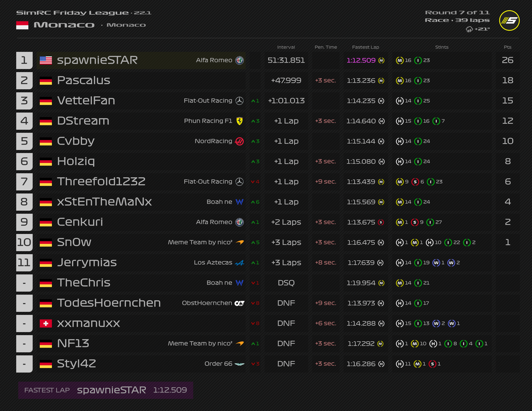Viewport: 532px width, 411px height.
Task: Click Threefold1232's down 4 position indicator
Action: pyautogui.click(x=255, y=182)
